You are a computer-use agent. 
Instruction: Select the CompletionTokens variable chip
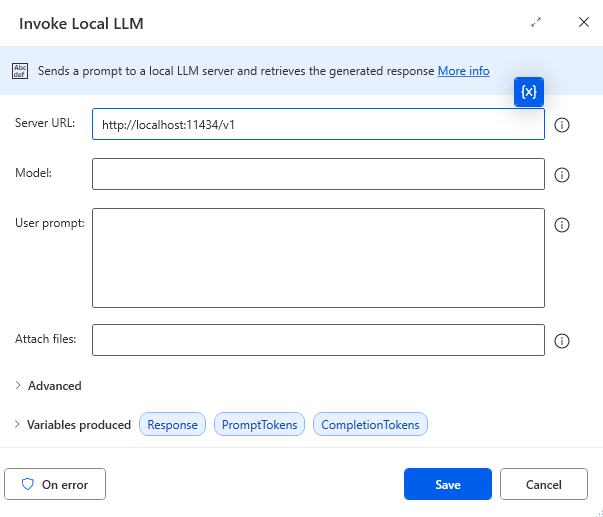370,424
